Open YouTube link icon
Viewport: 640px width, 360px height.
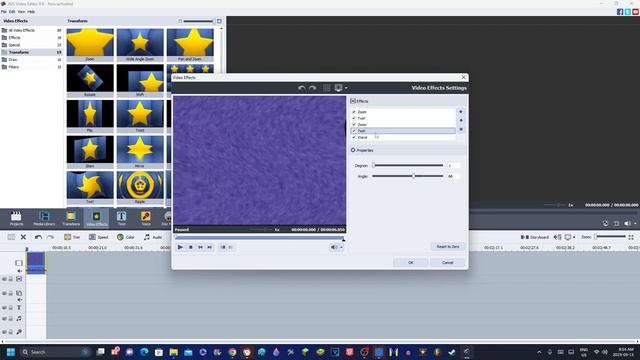coord(636,12)
